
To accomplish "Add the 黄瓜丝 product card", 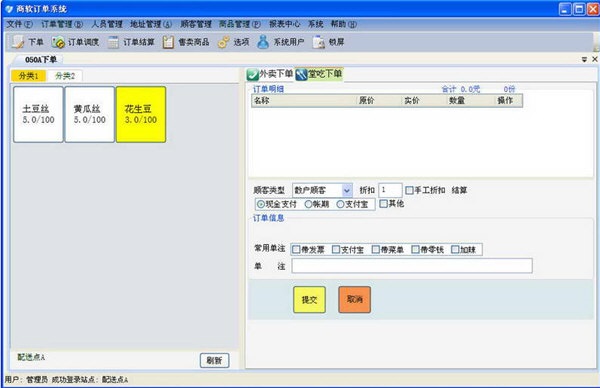I will click(90, 114).
